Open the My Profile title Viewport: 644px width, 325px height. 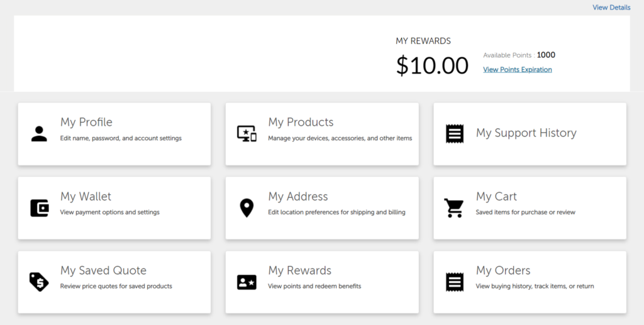coord(86,123)
